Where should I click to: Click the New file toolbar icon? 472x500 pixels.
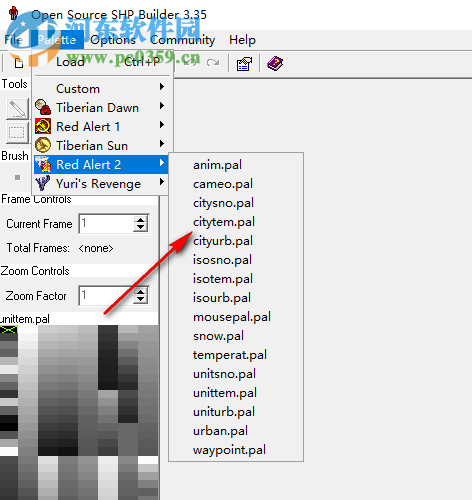(19, 63)
